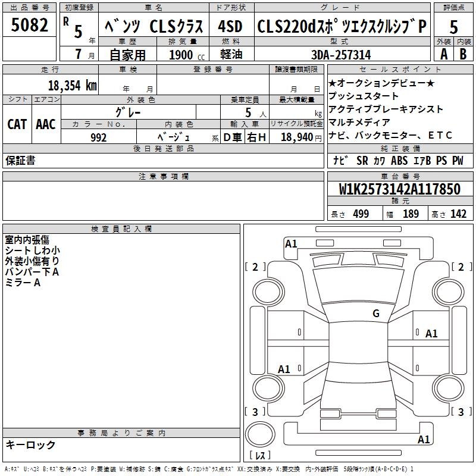Click the A1 mark near front bumper

pyautogui.click(x=291, y=243)
